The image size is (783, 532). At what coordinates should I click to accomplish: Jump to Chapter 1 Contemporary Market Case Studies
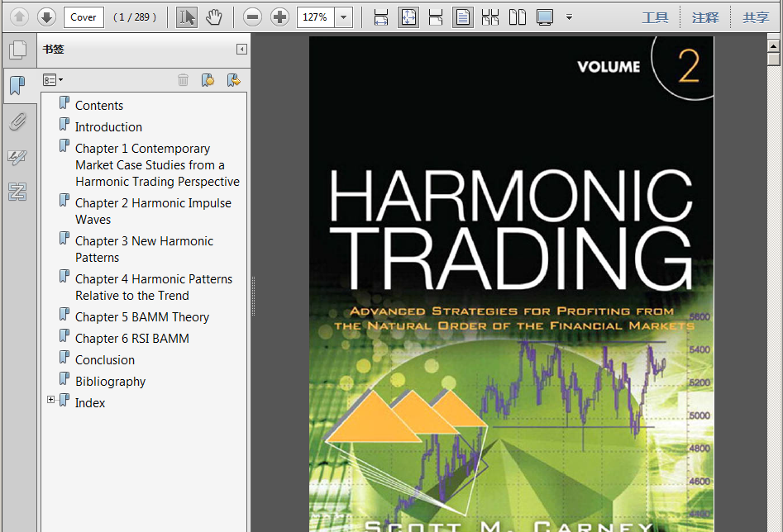point(157,165)
